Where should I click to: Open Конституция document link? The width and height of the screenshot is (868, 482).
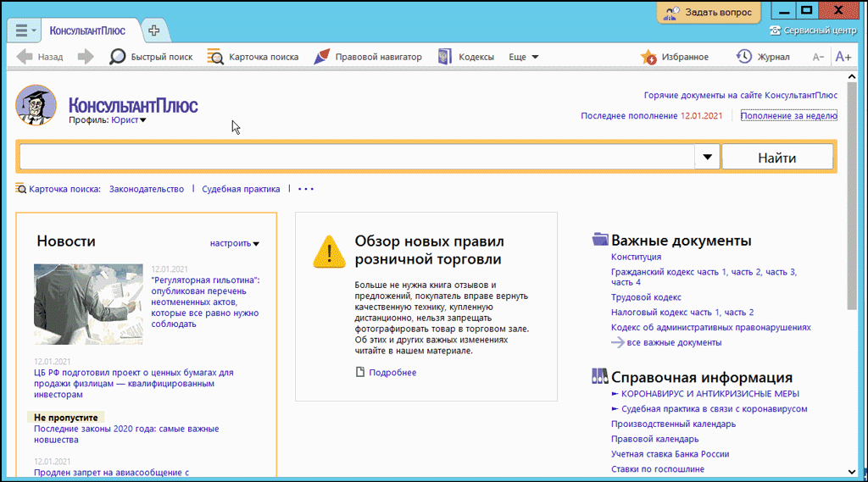click(636, 257)
